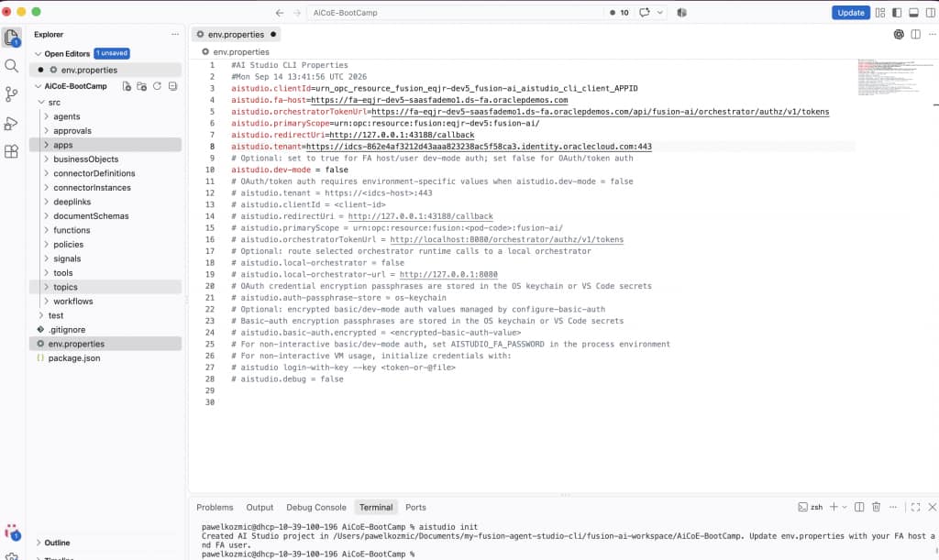The width and height of the screenshot is (939, 560).
Task: Open the Extensions view
Action: coord(11,151)
